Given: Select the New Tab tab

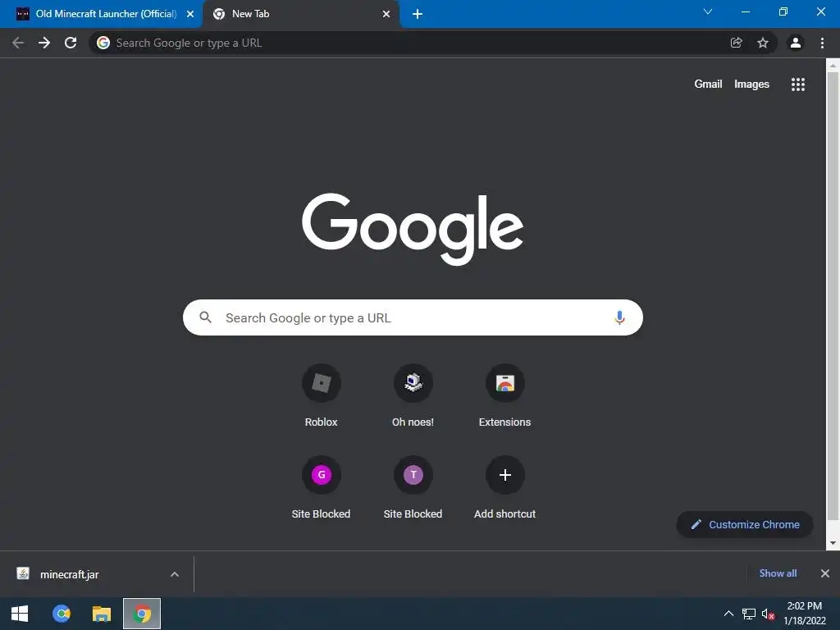Looking at the screenshot, I should [x=300, y=14].
